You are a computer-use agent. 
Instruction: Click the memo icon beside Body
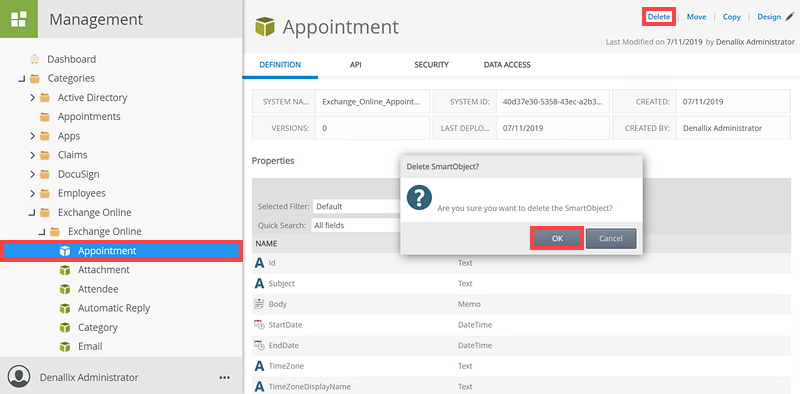[259, 304]
